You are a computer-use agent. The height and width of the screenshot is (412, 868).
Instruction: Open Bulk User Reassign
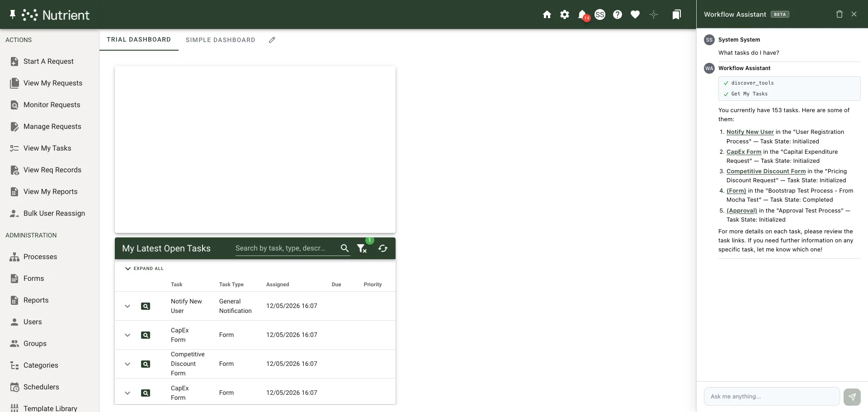[49, 213]
